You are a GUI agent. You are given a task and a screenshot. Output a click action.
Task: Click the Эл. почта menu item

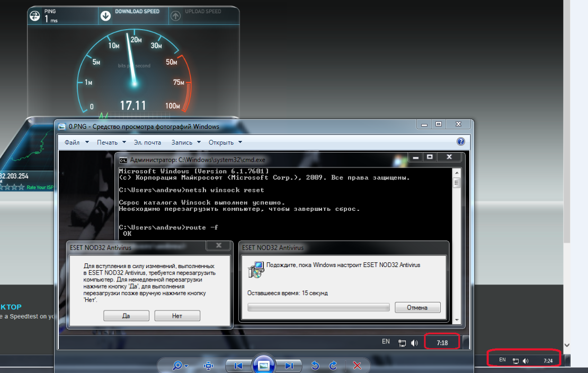click(x=147, y=142)
